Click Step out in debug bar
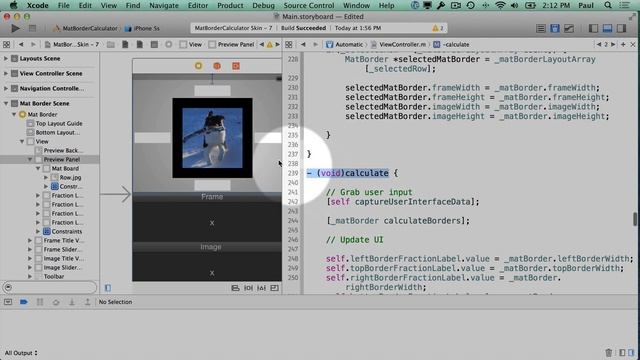Viewport: 640px width, 360px height. coord(87,302)
